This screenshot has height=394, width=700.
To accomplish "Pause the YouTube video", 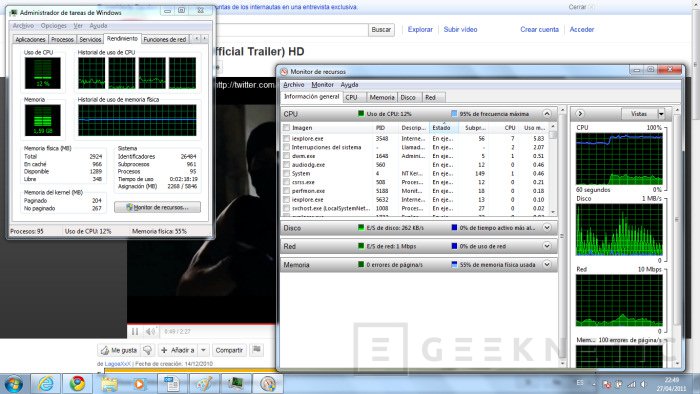I will point(135,332).
